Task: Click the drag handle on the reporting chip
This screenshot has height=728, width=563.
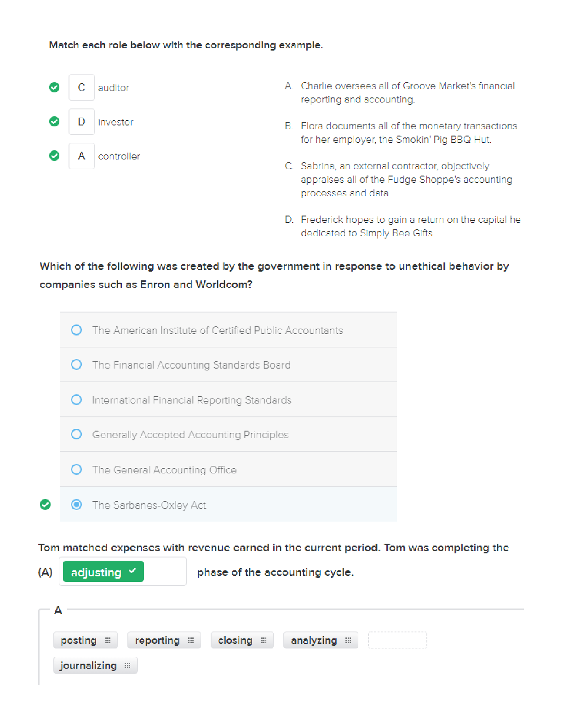Action: coord(191,640)
